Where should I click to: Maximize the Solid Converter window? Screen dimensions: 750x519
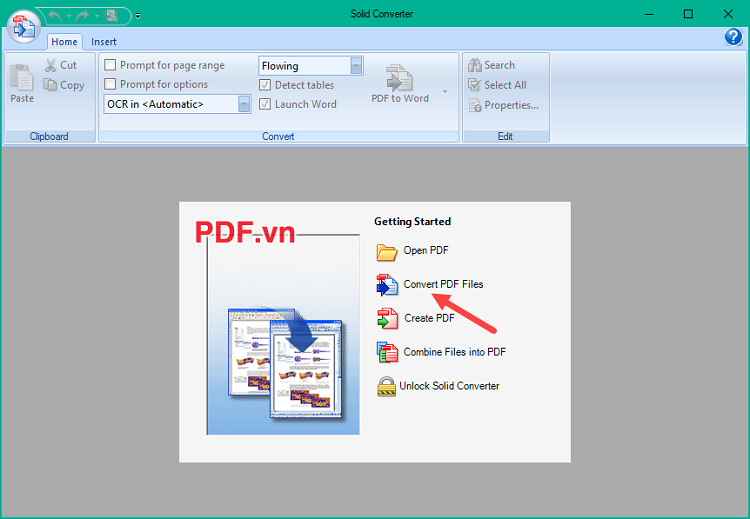[688, 14]
